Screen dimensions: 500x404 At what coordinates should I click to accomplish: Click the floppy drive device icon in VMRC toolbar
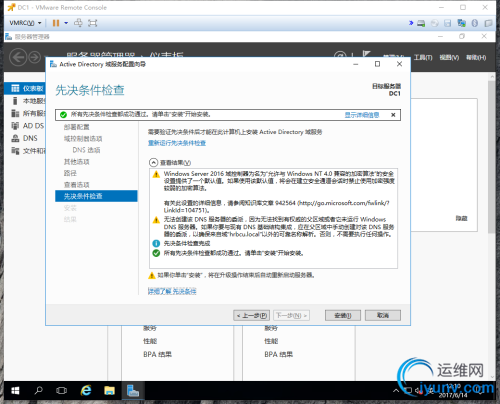(x=448, y=23)
